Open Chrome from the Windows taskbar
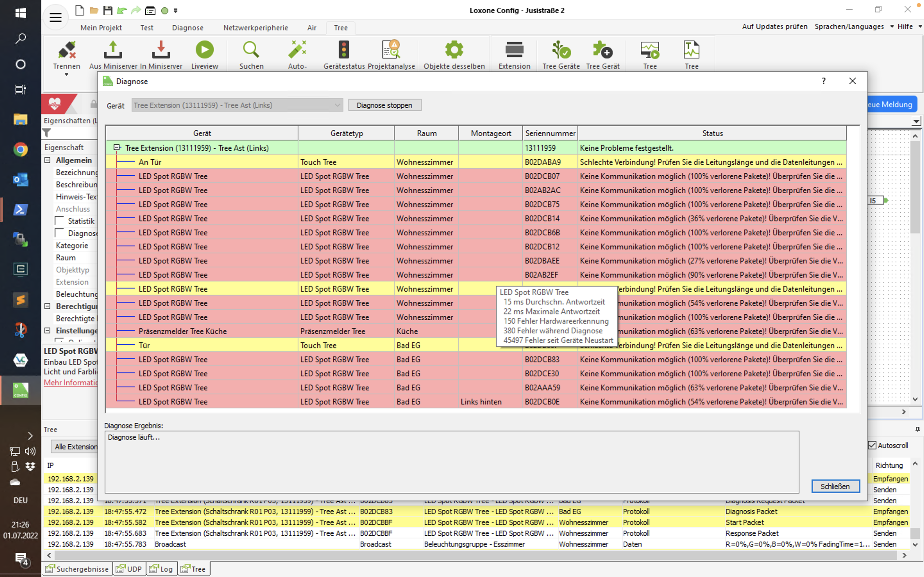924x577 pixels. 20,149
